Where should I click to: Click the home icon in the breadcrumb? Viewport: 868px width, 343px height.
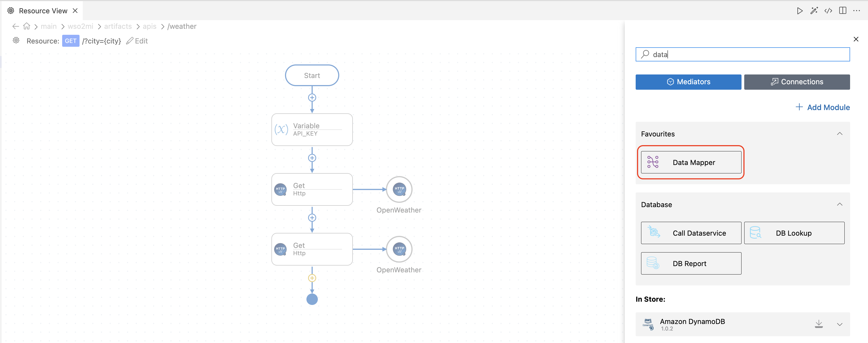coord(27,26)
